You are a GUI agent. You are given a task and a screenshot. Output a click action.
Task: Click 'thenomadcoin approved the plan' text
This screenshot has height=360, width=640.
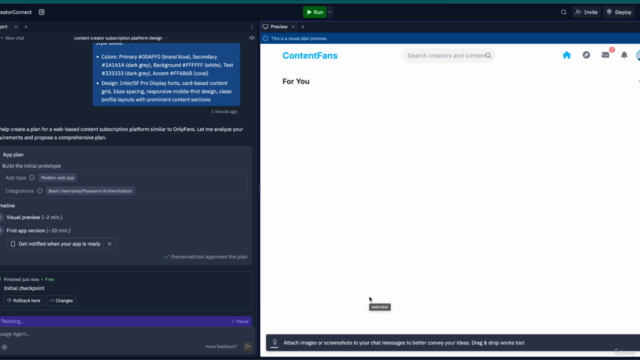209,257
